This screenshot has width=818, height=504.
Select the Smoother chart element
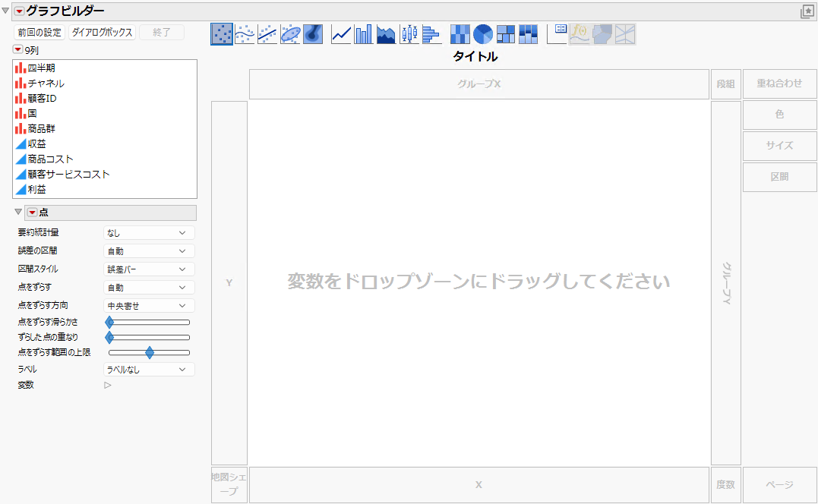tap(245, 34)
